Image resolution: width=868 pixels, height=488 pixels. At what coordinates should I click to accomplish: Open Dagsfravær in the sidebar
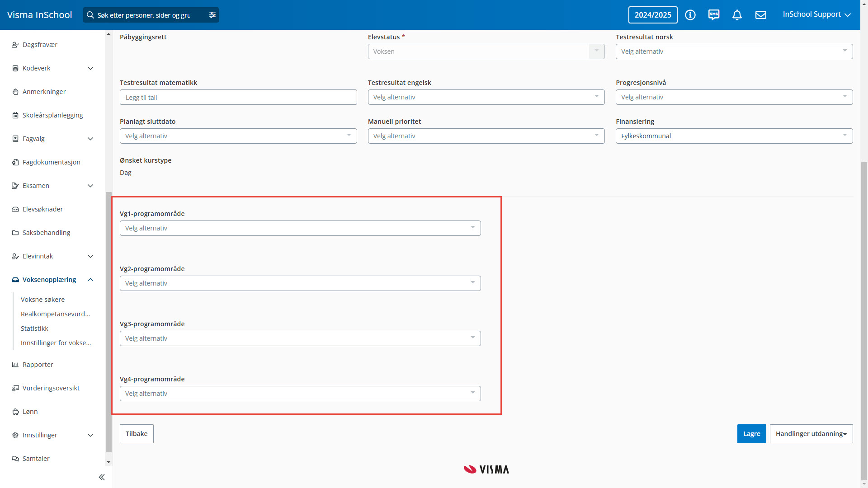click(x=40, y=45)
